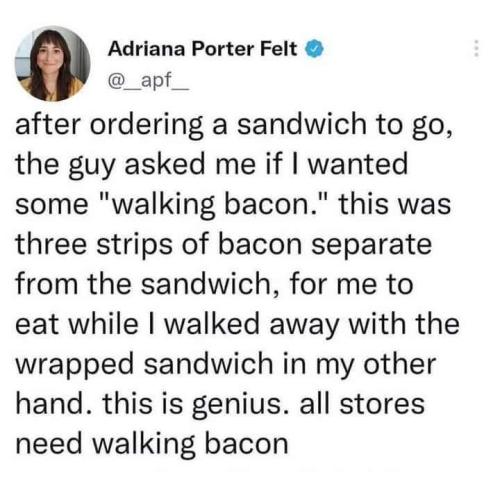Open the three-dot more options menu
This screenshot has height=500, width=500.
477,49
